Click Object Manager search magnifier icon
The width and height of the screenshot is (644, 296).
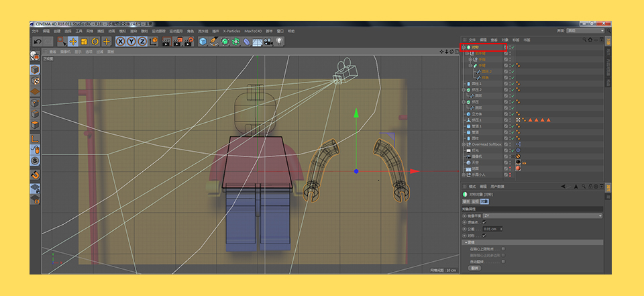(x=584, y=40)
